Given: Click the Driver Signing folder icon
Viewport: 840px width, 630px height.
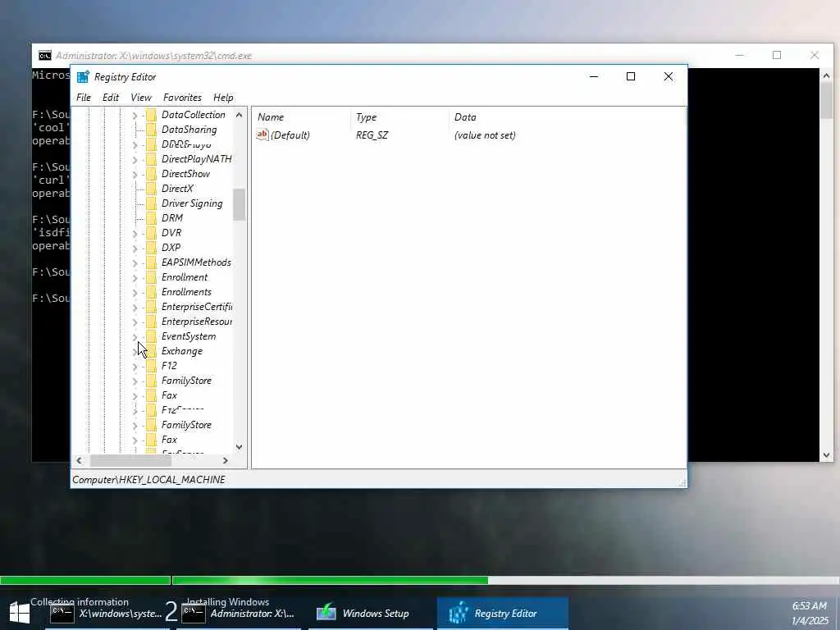Looking at the screenshot, I should [x=151, y=203].
